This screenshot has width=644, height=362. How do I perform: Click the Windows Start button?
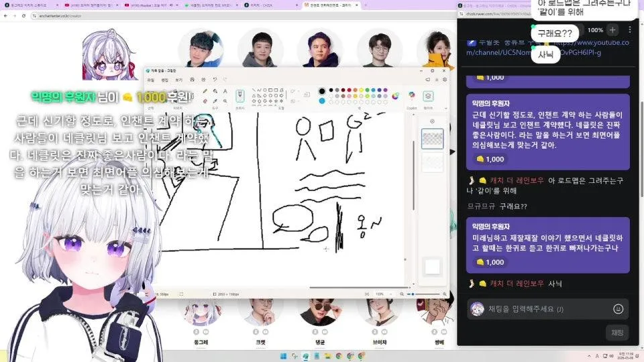[x=283, y=356]
